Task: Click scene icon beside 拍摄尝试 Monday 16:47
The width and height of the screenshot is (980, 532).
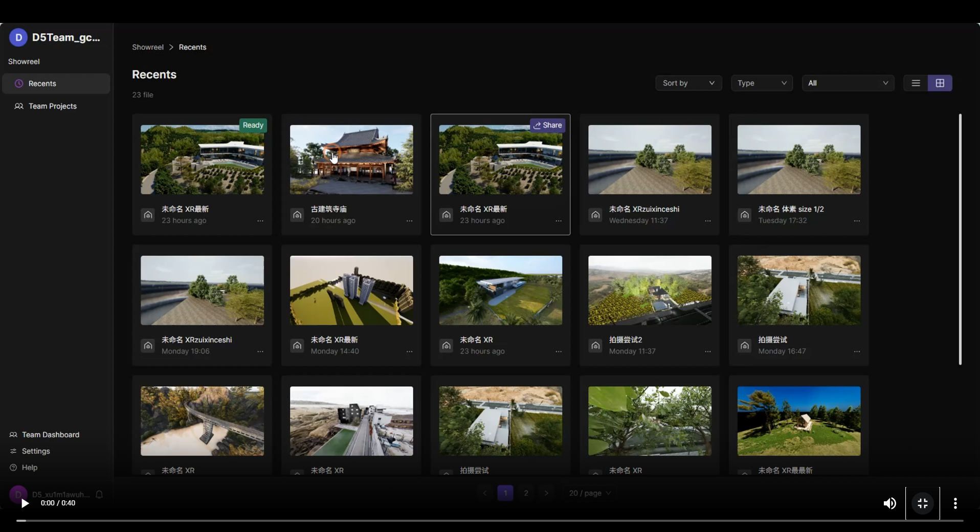Action: point(745,346)
